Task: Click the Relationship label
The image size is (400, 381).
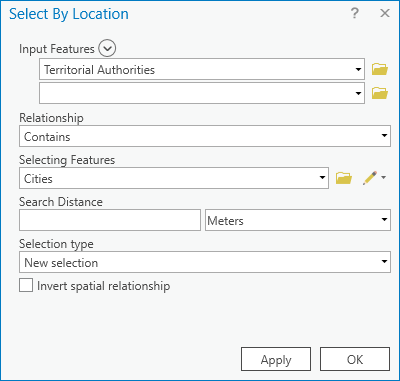Action: tap(51, 118)
